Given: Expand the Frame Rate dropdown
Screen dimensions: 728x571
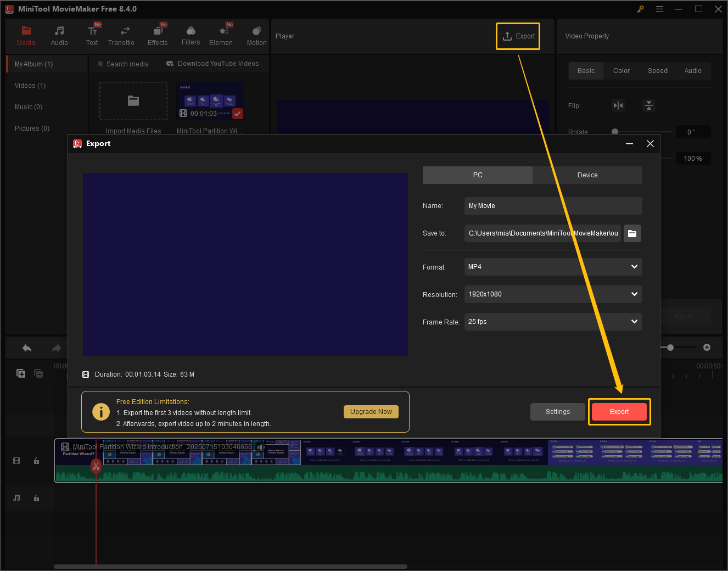Looking at the screenshot, I should point(634,322).
